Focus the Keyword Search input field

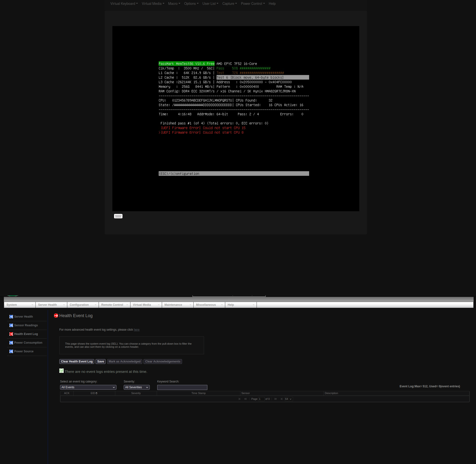(182, 388)
